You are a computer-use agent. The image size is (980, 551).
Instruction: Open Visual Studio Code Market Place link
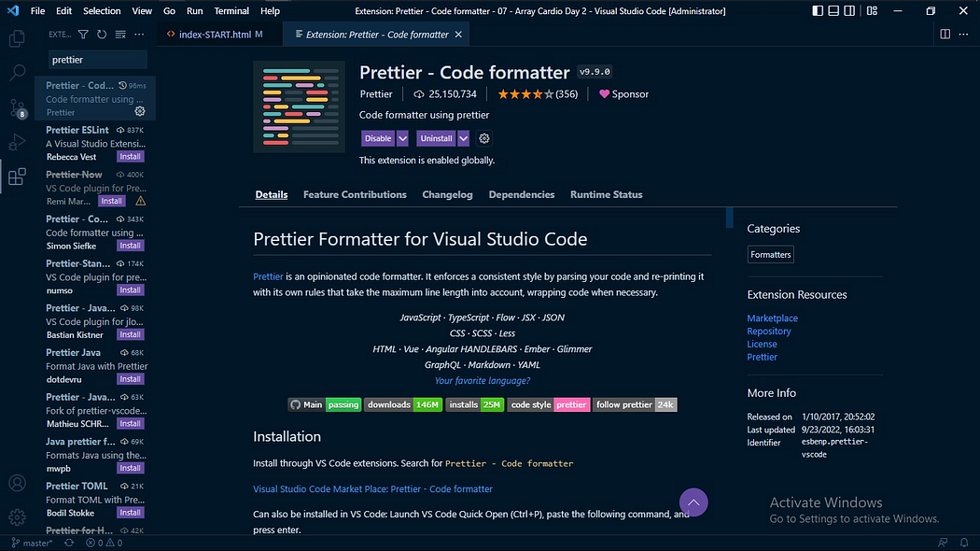coord(372,488)
